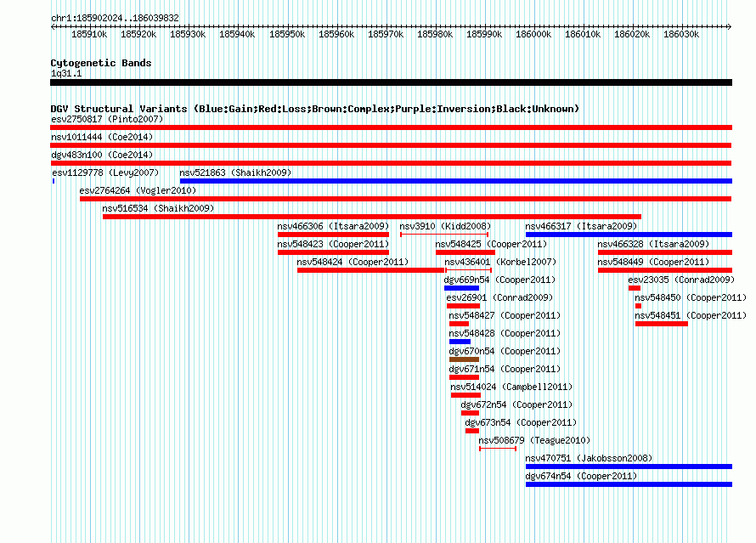Select the red nsv548424 (Cooper2011) bar
The width and height of the screenshot is (756, 543).
(370, 270)
